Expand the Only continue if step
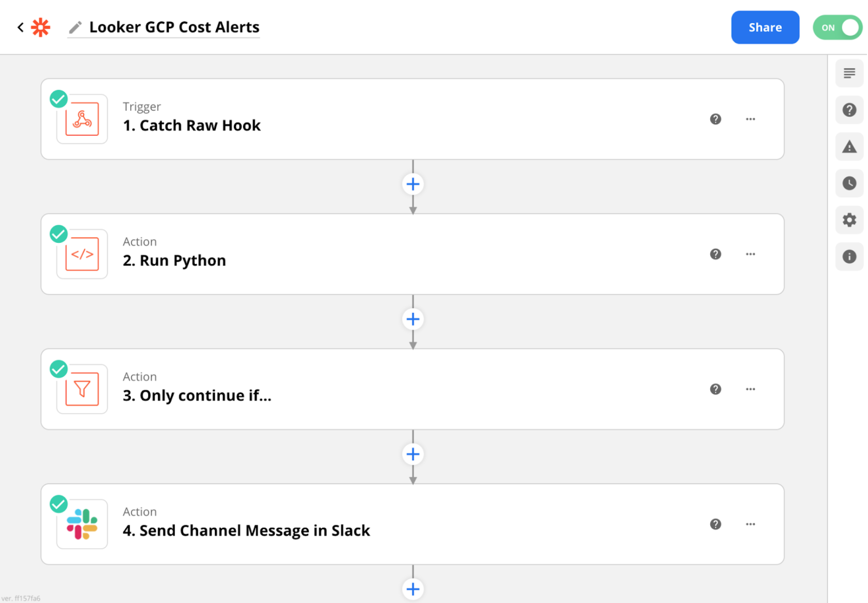Viewport: 868px width, 603px height. coord(351,389)
